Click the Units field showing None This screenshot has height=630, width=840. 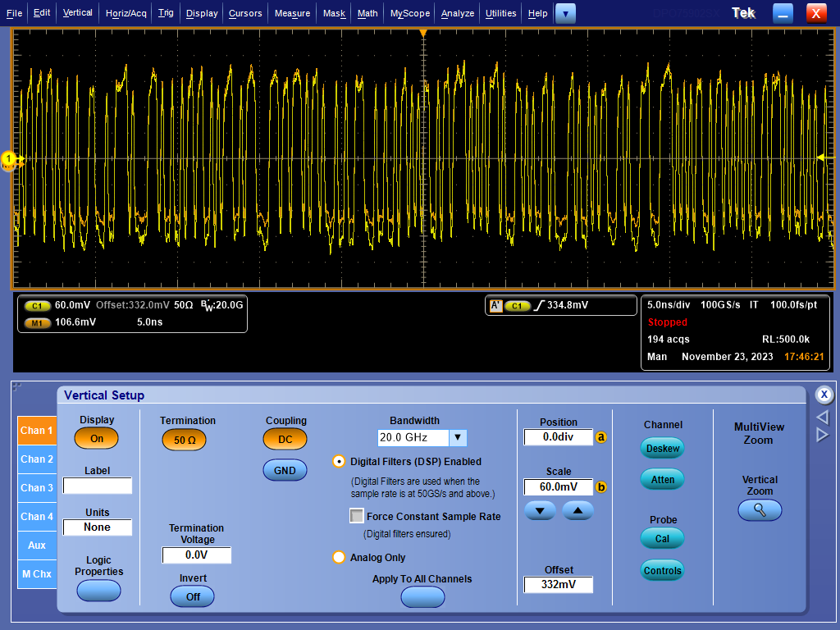[98, 527]
